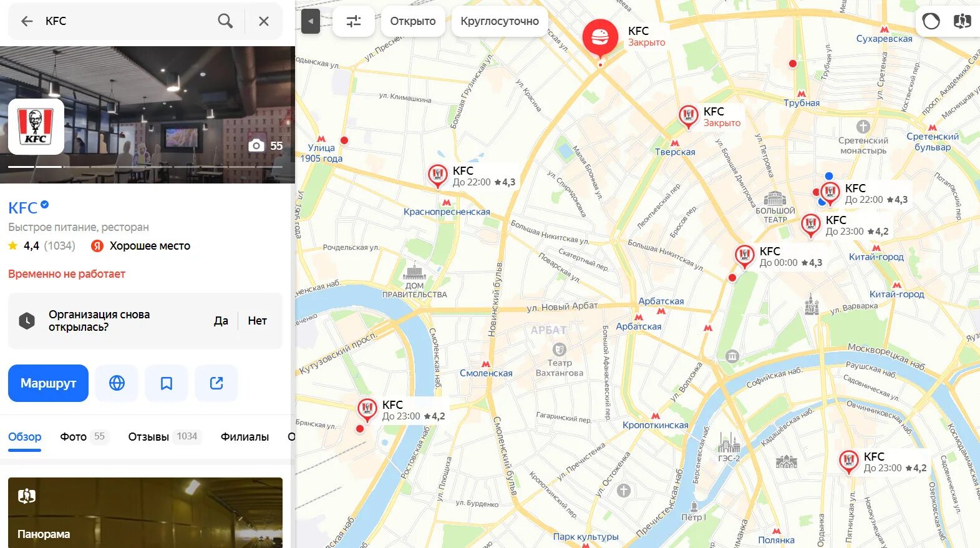Image resolution: width=980 pixels, height=548 pixels.
Task: Select KFC pin near Пятницкая ул.
Action: pos(848,461)
